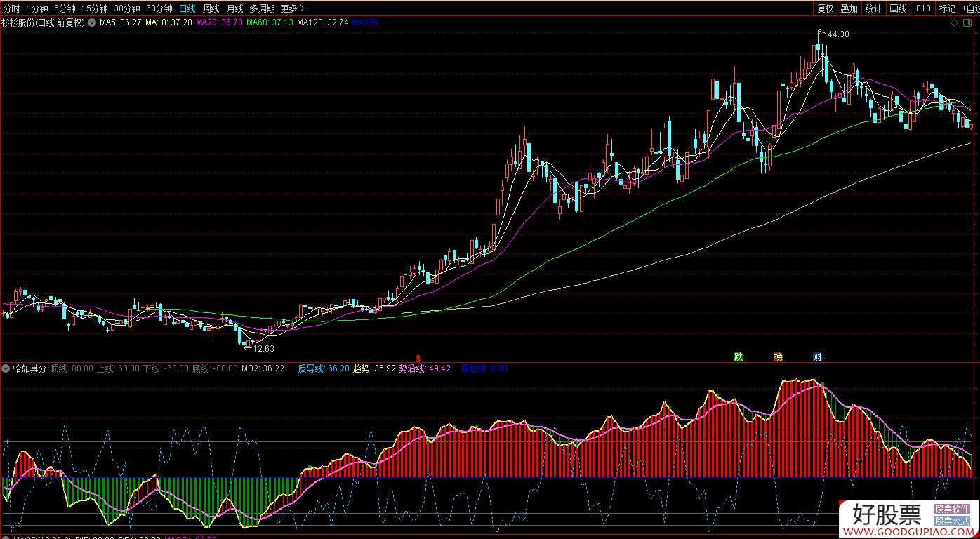The height and width of the screenshot is (539, 980).
Task: Click the MA60: 37.13 indicator value
Action: click(x=270, y=22)
